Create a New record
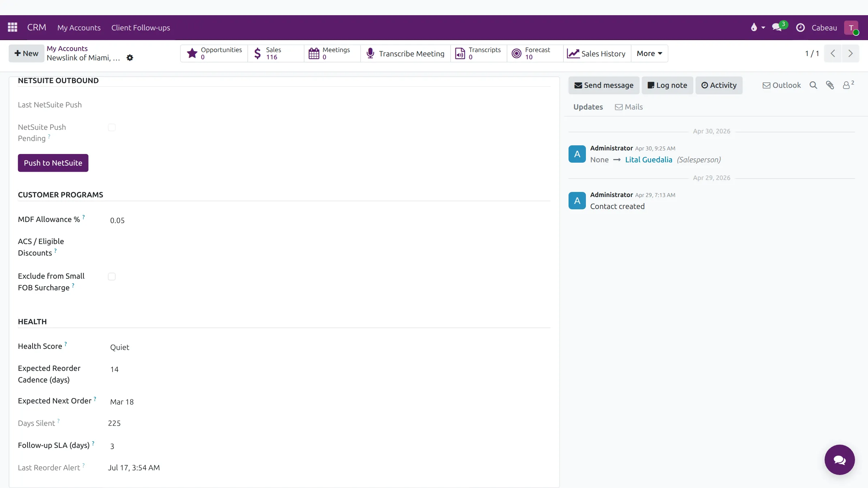Screen dimensions: 868x488 (x=26, y=53)
